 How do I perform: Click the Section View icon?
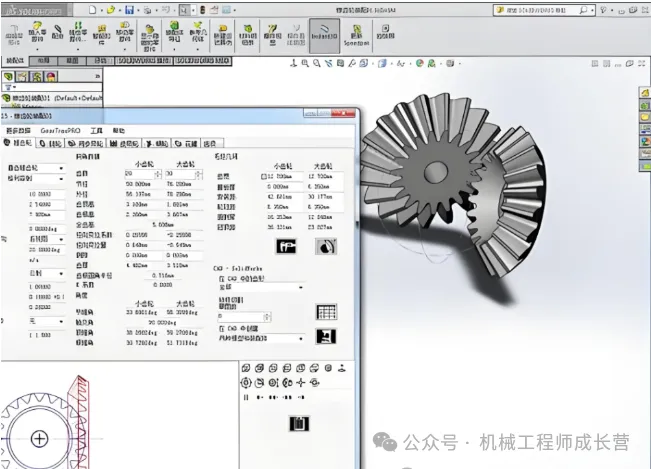click(x=340, y=64)
